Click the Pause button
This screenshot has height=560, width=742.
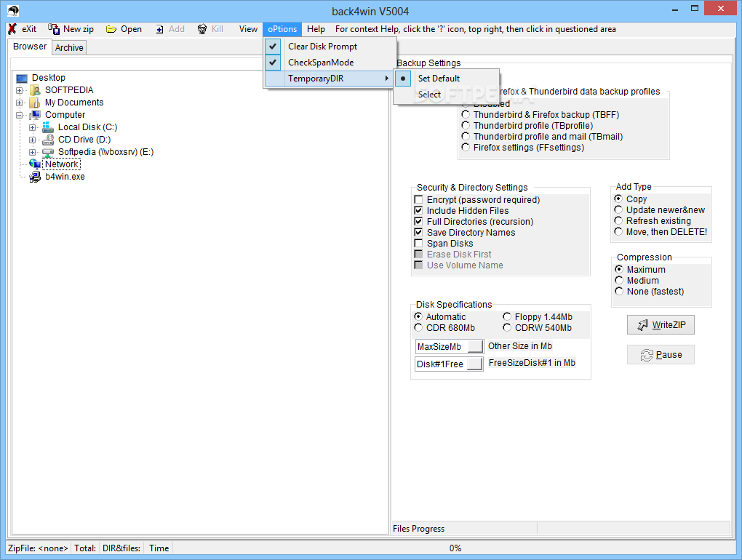(661, 355)
